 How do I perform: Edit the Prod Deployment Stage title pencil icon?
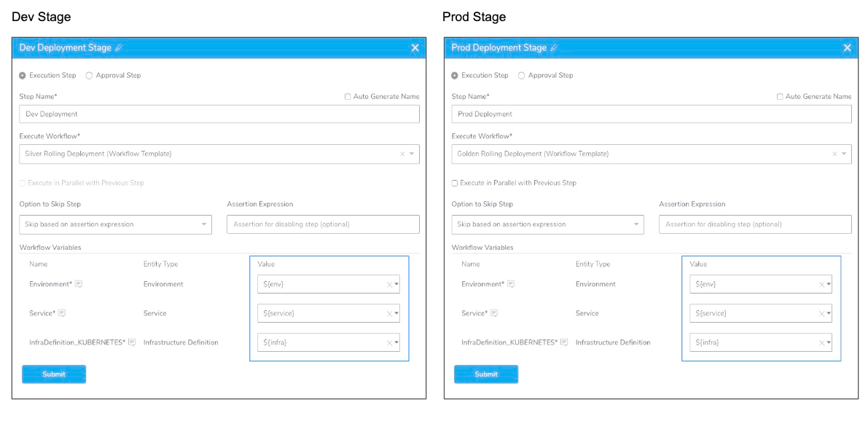click(554, 48)
